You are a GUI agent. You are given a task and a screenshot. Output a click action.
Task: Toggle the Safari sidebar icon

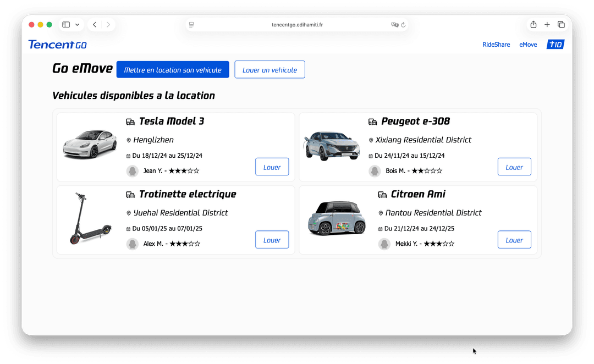point(66,25)
